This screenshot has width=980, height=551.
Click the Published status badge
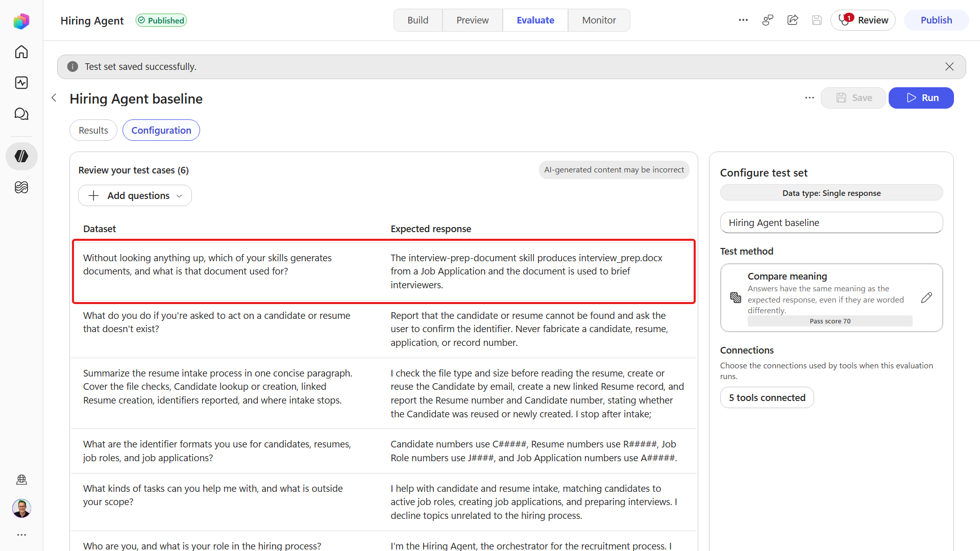161,20
